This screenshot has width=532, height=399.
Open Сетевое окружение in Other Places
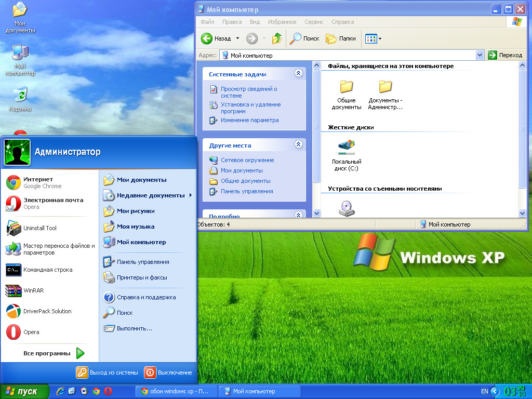[247, 160]
